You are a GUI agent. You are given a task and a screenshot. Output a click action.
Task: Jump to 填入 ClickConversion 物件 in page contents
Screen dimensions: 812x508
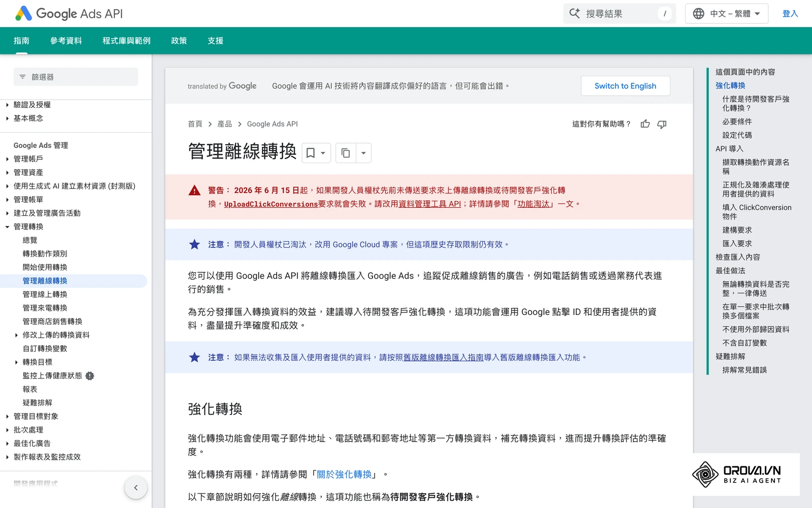click(757, 212)
